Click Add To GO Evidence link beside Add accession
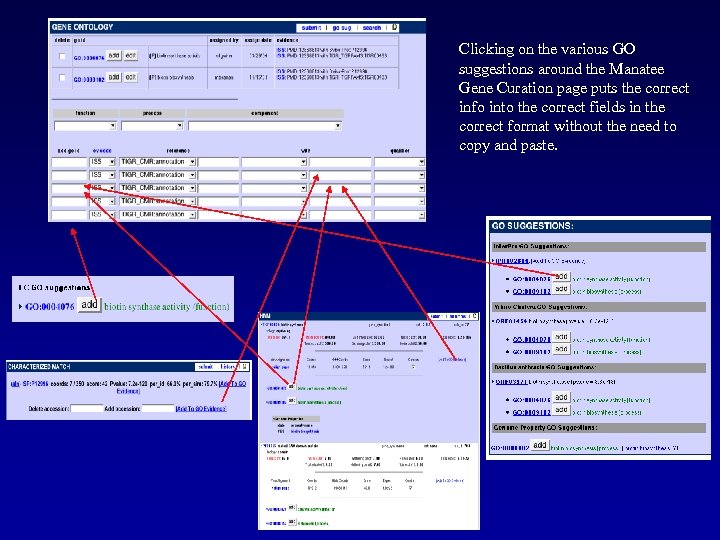Image resolution: width=720 pixels, height=540 pixels. pyautogui.click(x=201, y=409)
